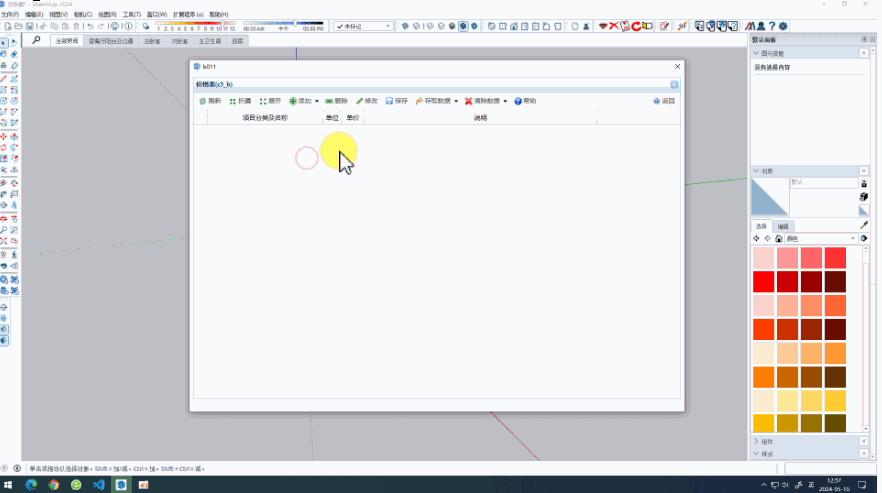Open the 帮助 help button in the dialog

pos(525,101)
